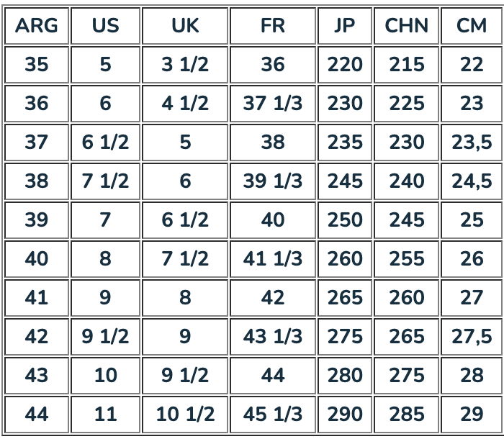This screenshot has width=504, height=439.
Task: Click ARG size 44 cell
Action: click(37, 415)
